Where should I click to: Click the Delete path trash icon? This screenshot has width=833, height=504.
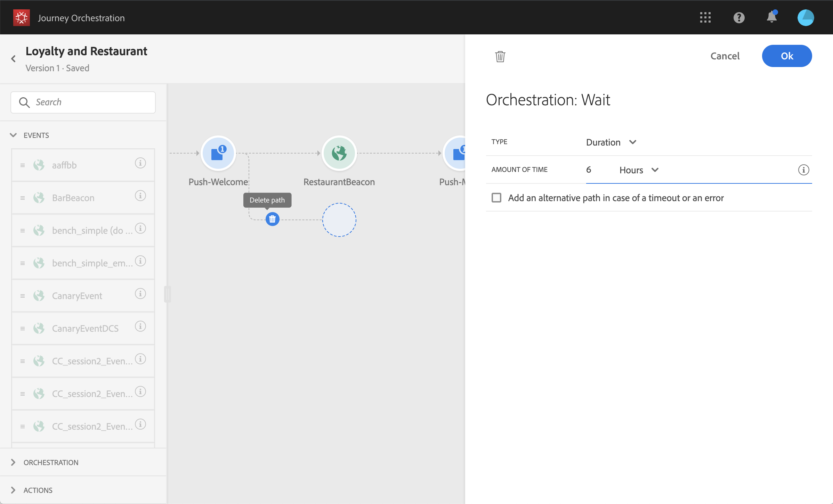(x=272, y=219)
